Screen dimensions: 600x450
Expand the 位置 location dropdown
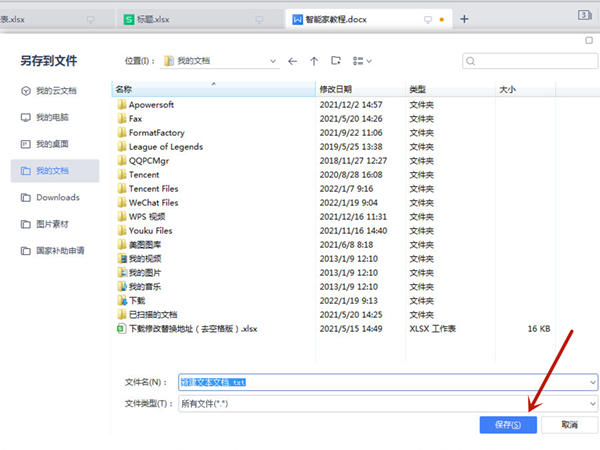coord(273,61)
